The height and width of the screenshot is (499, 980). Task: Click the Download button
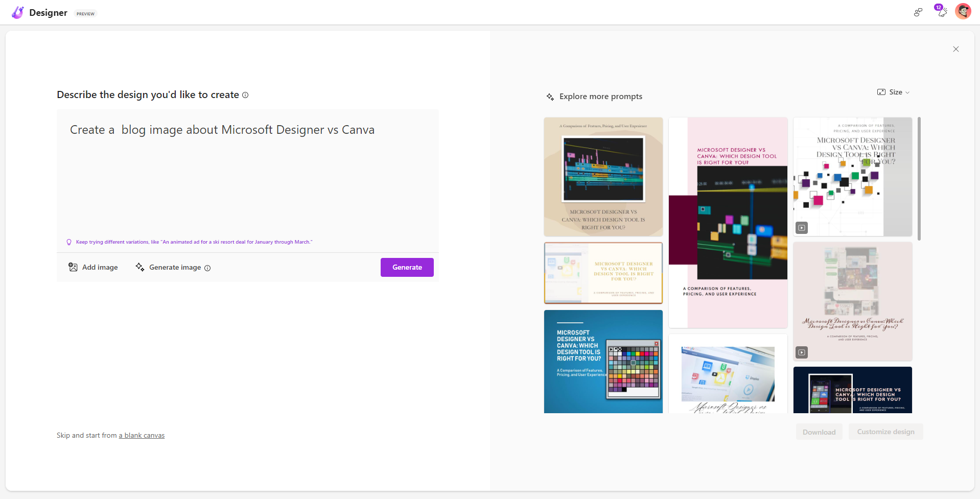click(x=819, y=432)
